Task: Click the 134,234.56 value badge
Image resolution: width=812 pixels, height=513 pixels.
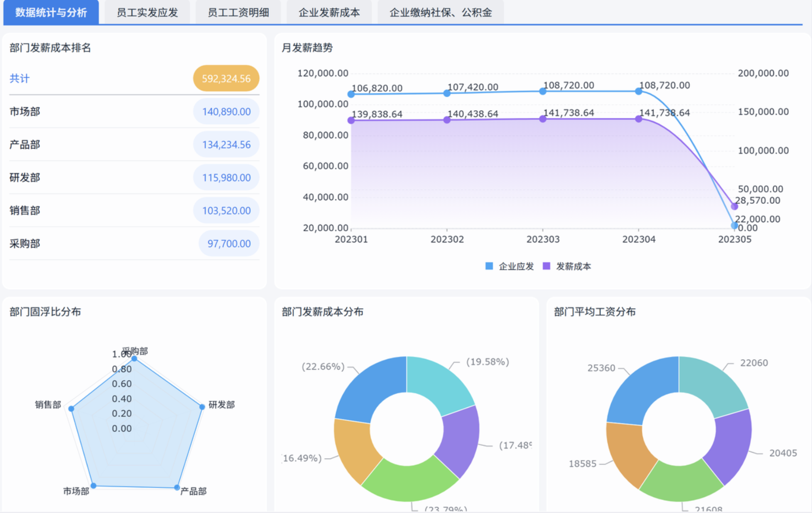Action: coord(226,145)
